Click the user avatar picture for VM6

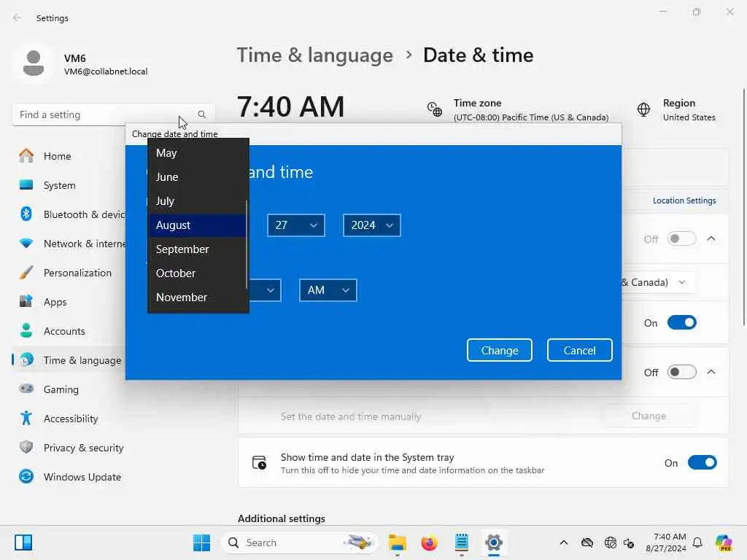click(34, 63)
